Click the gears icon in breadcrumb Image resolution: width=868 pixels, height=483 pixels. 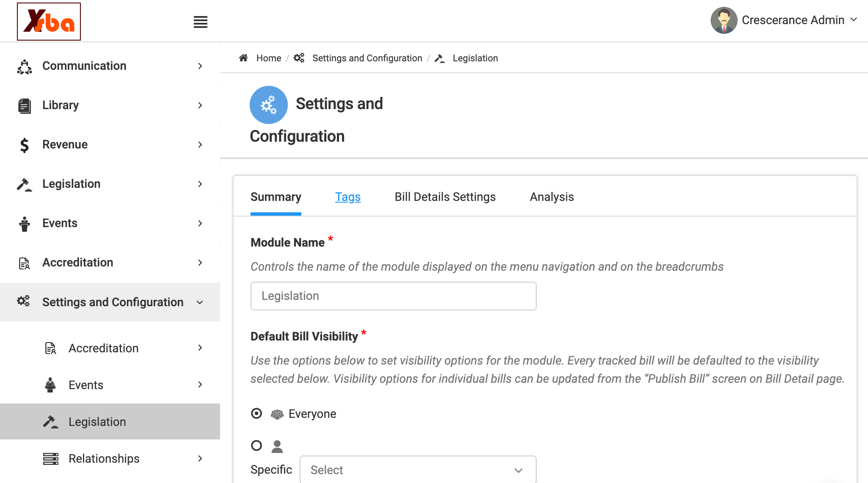click(x=299, y=58)
